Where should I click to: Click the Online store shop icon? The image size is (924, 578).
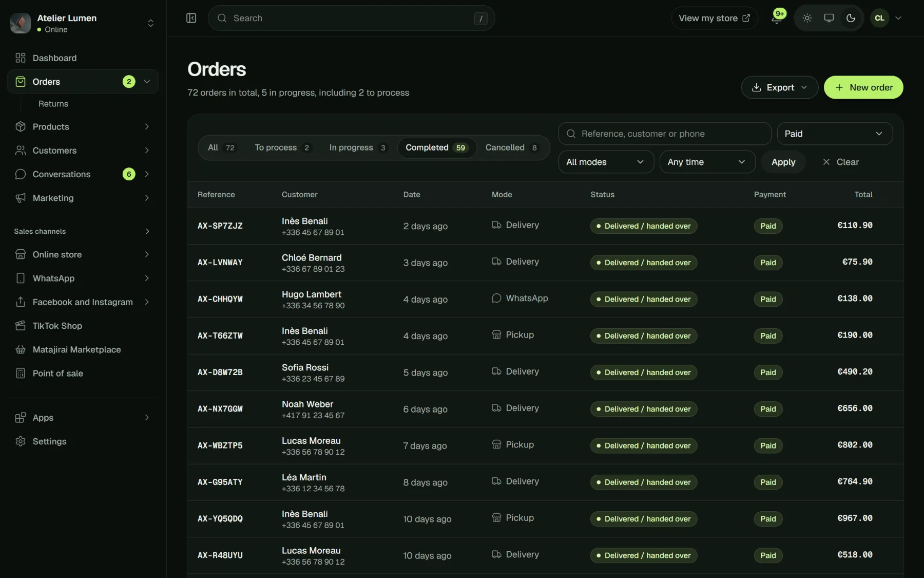tap(21, 254)
